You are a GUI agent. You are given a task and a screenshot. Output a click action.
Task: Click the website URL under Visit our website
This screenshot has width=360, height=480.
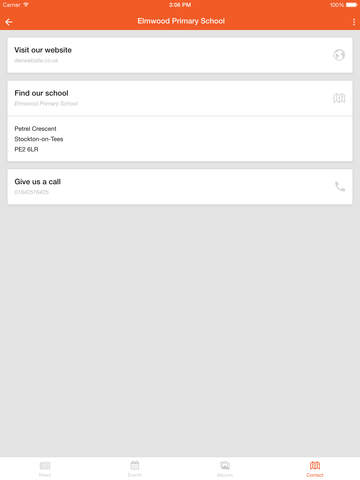tap(36, 61)
